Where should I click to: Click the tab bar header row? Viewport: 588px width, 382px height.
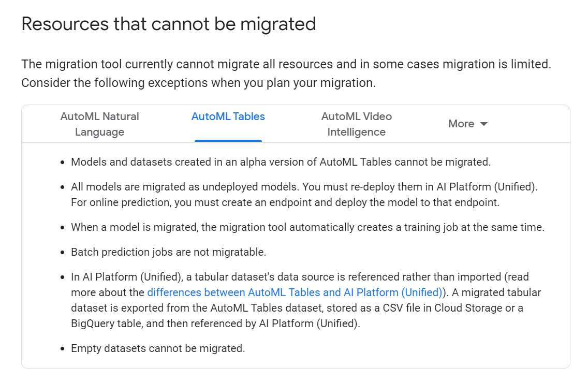point(294,124)
